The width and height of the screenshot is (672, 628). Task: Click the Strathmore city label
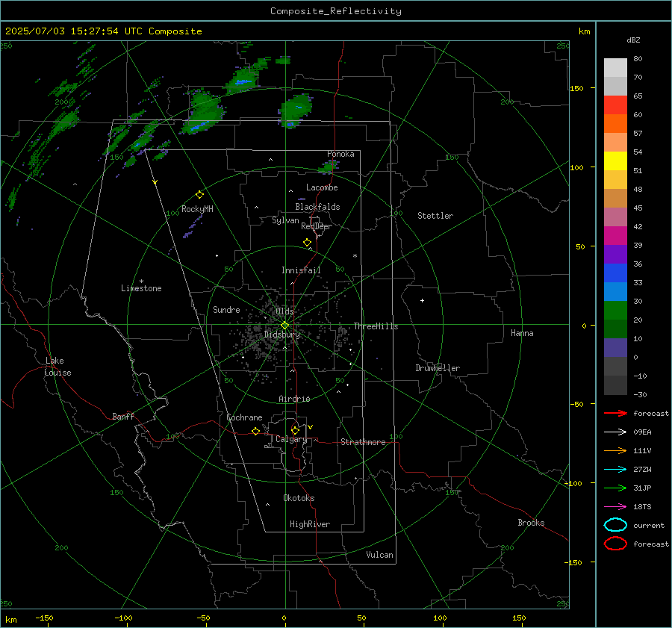pyautogui.click(x=363, y=442)
